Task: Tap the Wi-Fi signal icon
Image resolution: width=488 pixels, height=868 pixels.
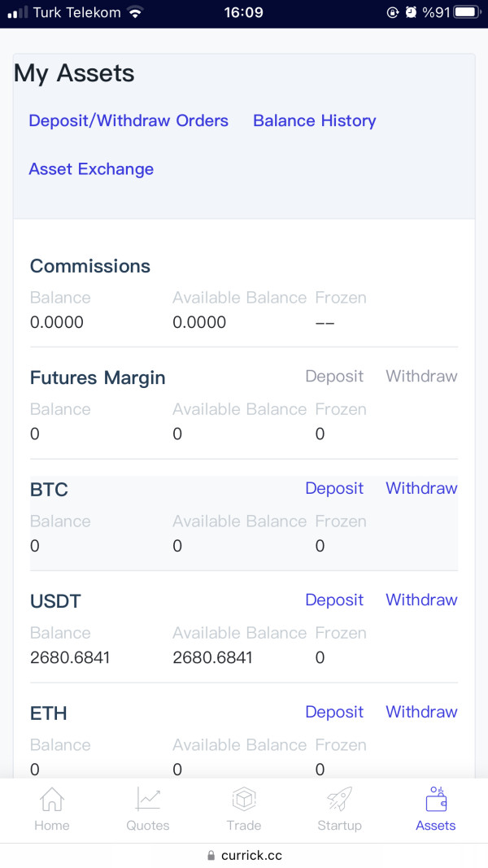Action: (x=134, y=12)
